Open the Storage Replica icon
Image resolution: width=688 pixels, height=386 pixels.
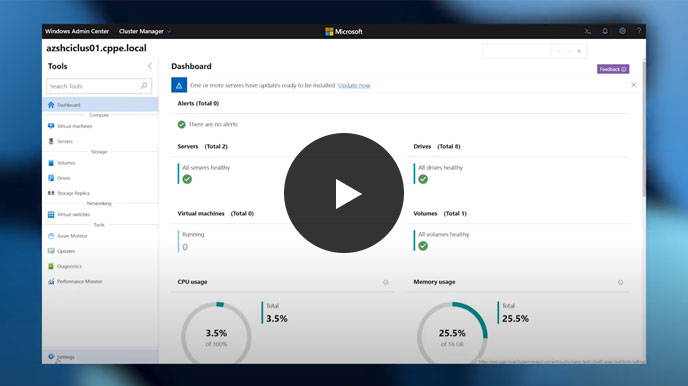coord(51,193)
